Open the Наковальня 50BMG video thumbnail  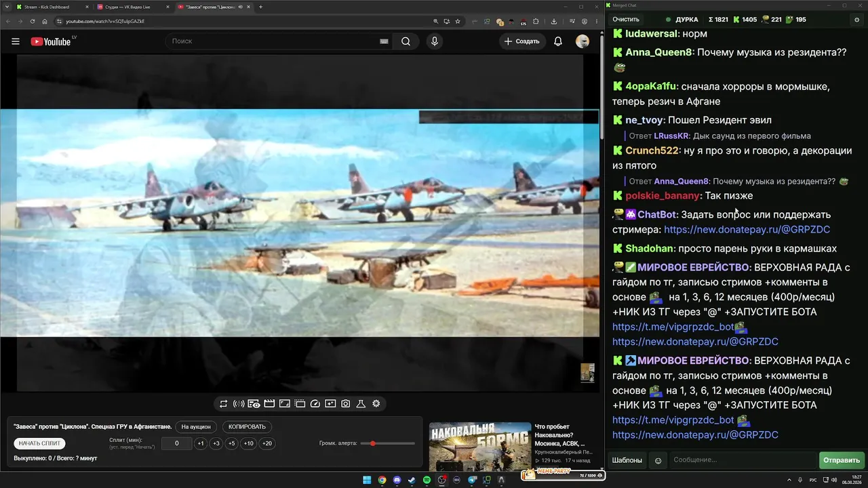480,446
